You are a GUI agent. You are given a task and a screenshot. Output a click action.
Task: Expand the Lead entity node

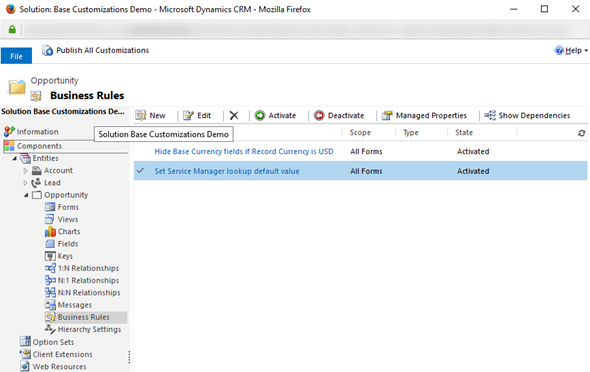point(25,183)
